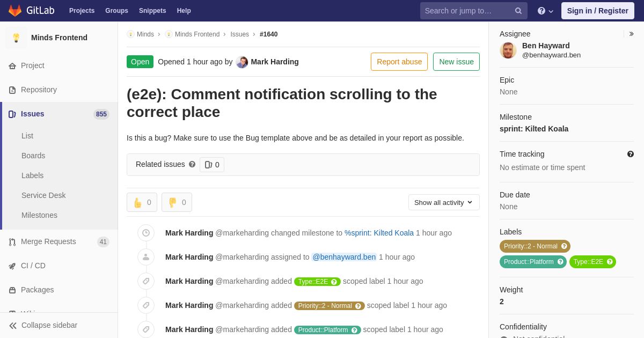The width and height of the screenshot is (644, 338).
Task: Click the Repository sidebar icon
Action: click(12, 90)
